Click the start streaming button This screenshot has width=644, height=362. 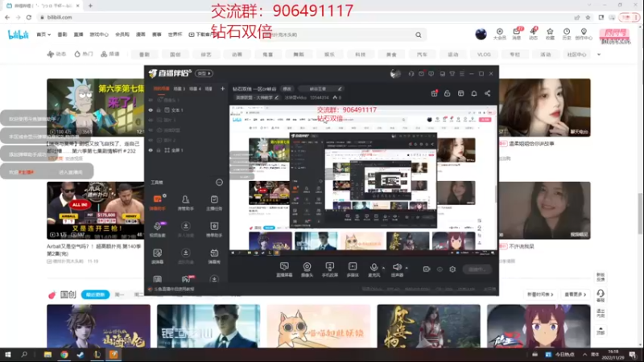coord(477,269)
